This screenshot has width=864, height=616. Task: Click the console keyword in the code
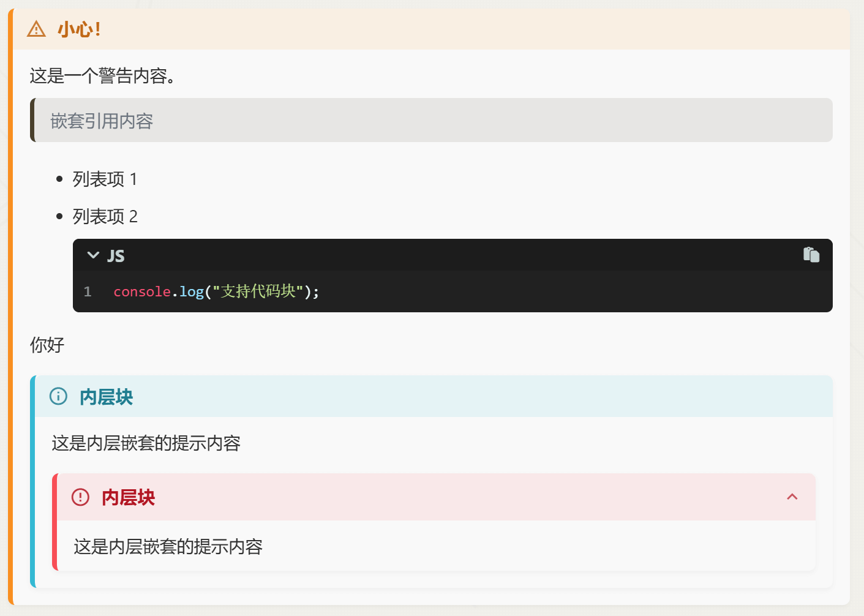[x=142, y=291]
